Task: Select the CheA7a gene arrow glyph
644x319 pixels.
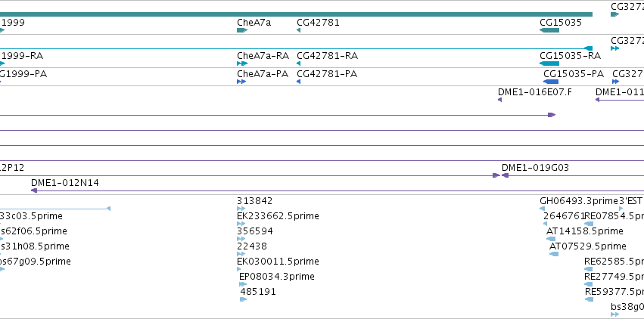Action: point(242,30)
